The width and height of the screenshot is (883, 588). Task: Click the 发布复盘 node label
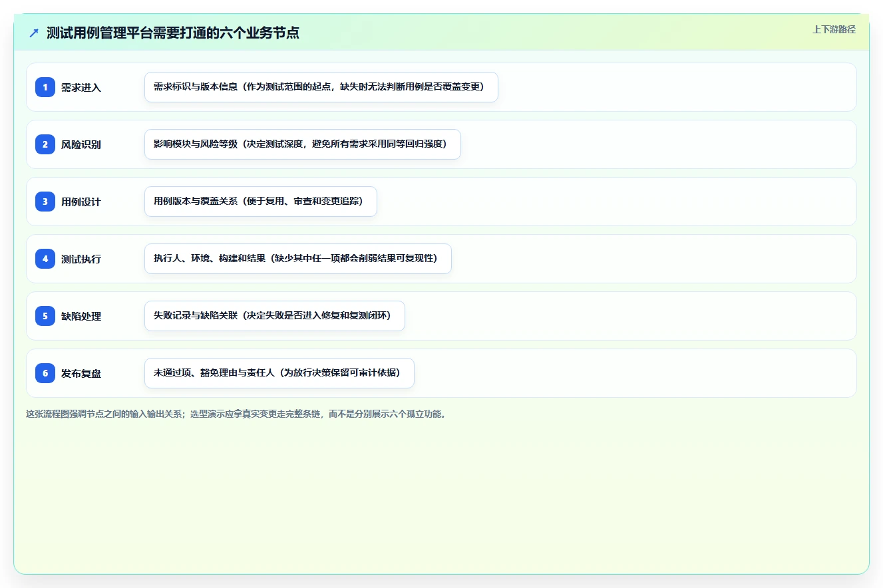pos(81,374)
